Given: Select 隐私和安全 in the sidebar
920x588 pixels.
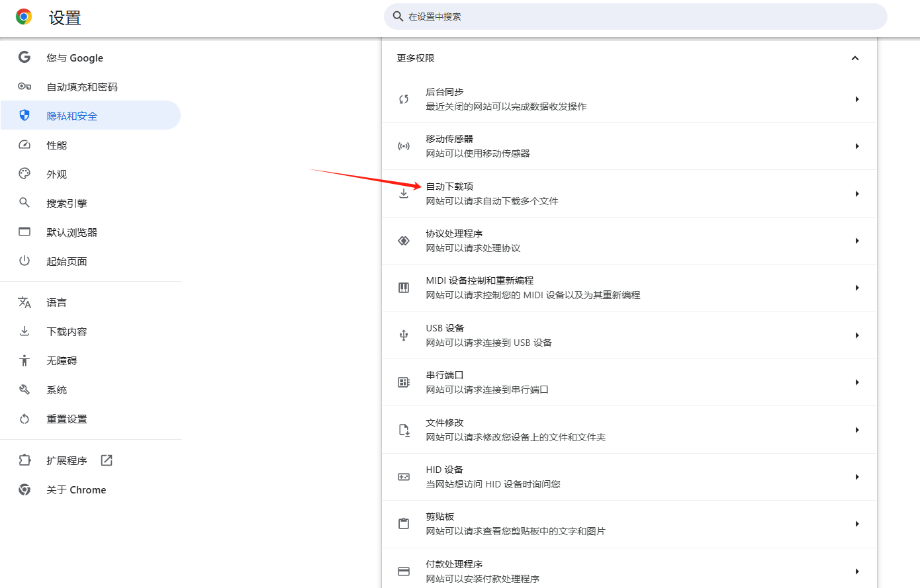Looking at the screenshot, I should 91,116.
